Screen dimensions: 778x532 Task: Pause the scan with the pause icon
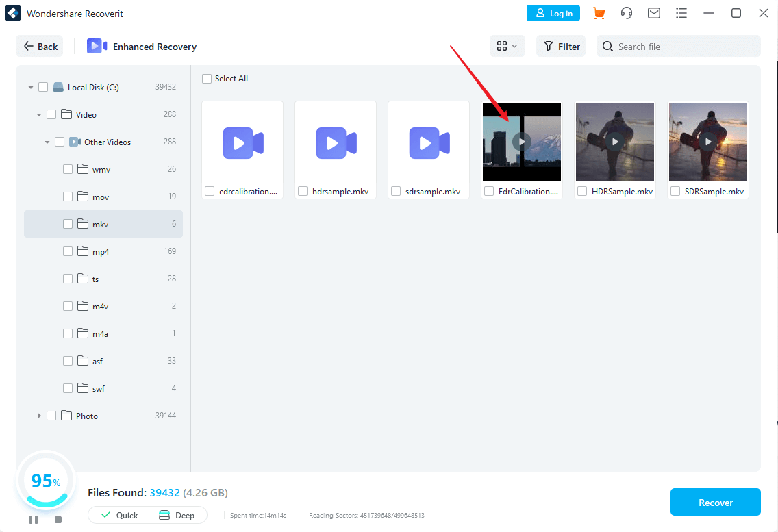coord(34,520)
